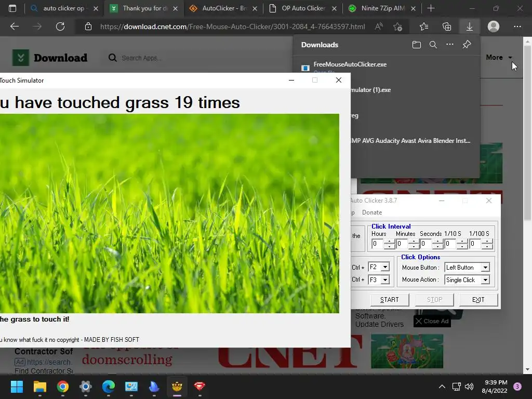
Task: Open the Collections icon
Action: click(447, 26)
